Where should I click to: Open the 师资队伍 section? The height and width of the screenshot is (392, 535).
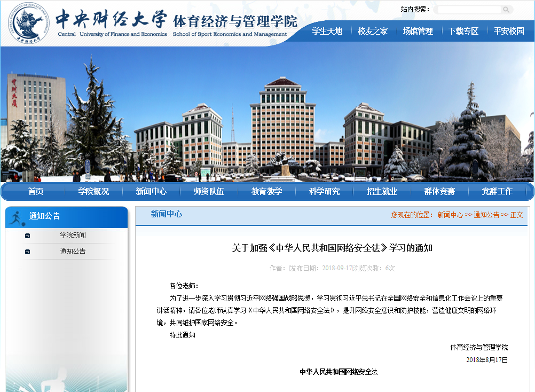(208, 191)
